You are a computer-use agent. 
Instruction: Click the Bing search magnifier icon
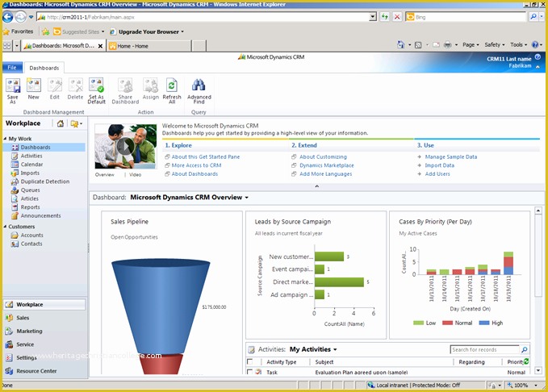click(x=533, y=16)
